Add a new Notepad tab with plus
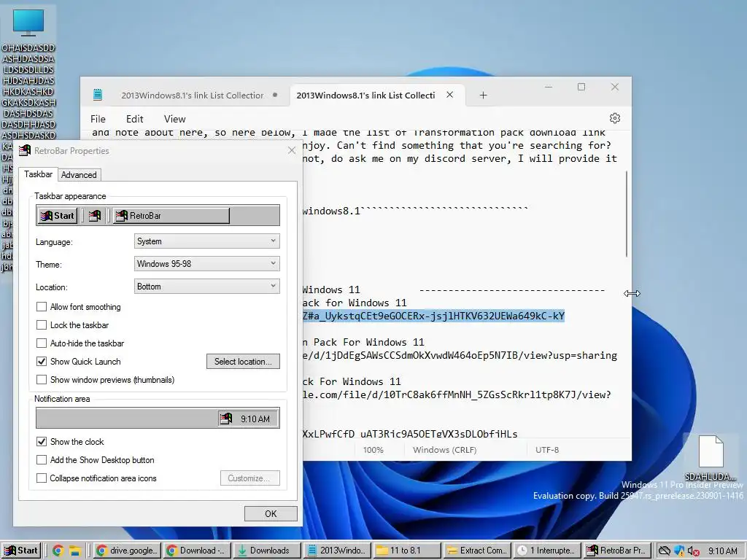Image resolution: width=747 pixels, height=560 pixels. (483, 96)
